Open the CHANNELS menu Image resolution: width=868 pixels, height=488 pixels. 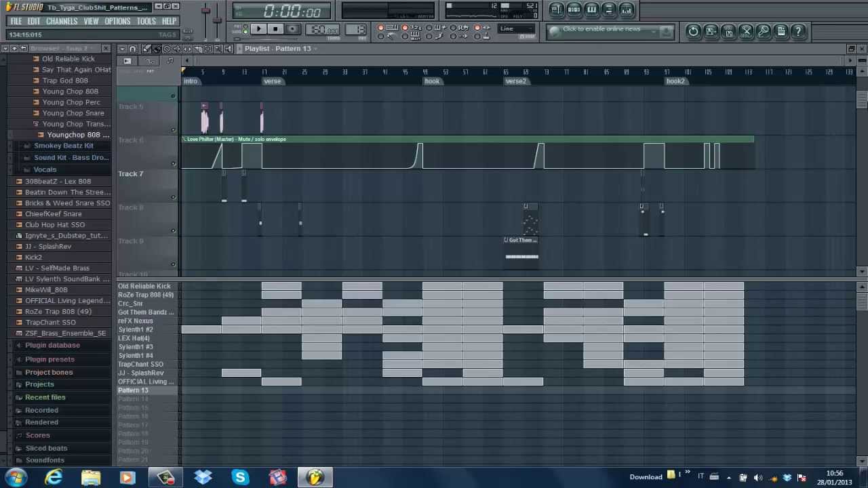pos(62,21)
